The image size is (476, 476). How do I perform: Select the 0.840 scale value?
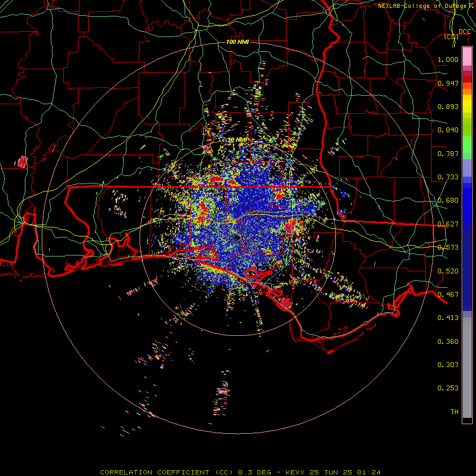448,130
